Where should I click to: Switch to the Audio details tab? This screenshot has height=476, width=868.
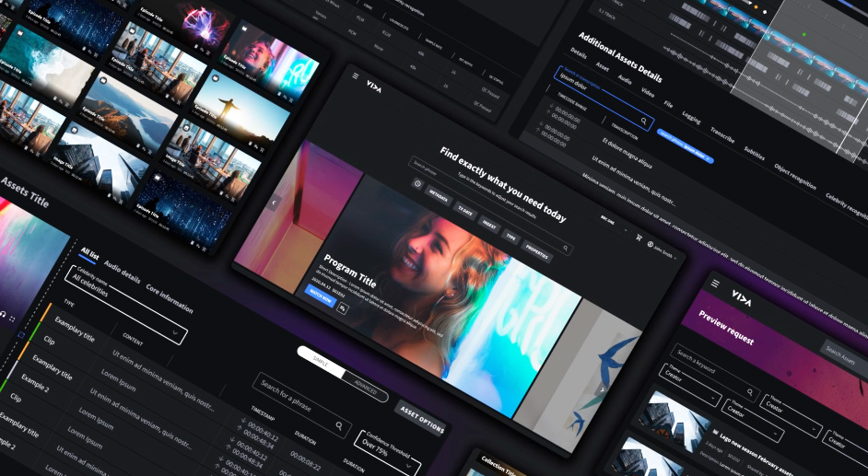pos(123,272)
